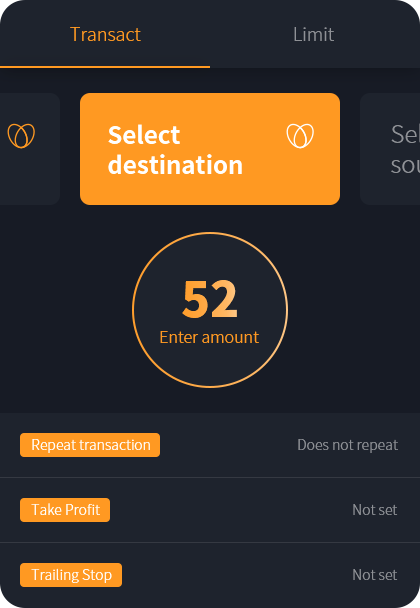
Task: Open the Trailing Stop Not set value
Action: coord(375,574)
